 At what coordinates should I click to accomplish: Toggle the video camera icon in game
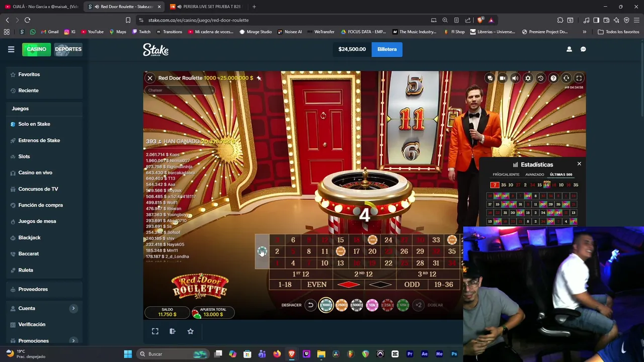[x=503, y=78]
